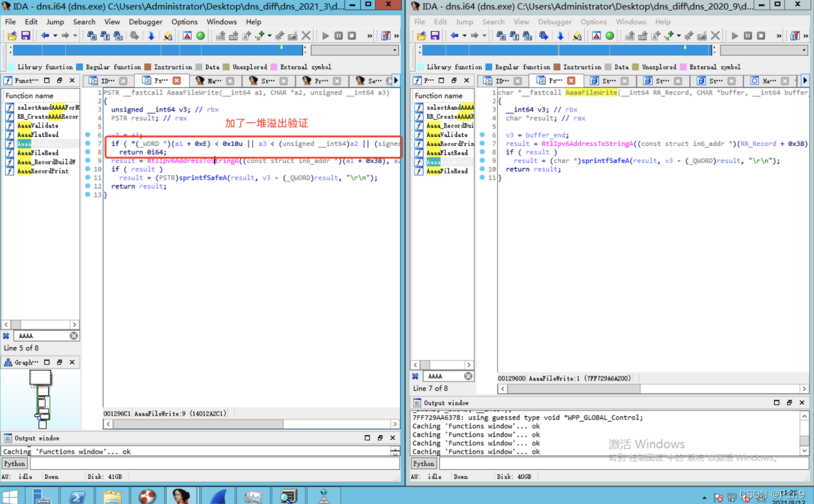This screenshot has width=814, height=504.
Task: Expand structure-create dropdown arrow in left IDA toolbar
Action: [270, 36]
